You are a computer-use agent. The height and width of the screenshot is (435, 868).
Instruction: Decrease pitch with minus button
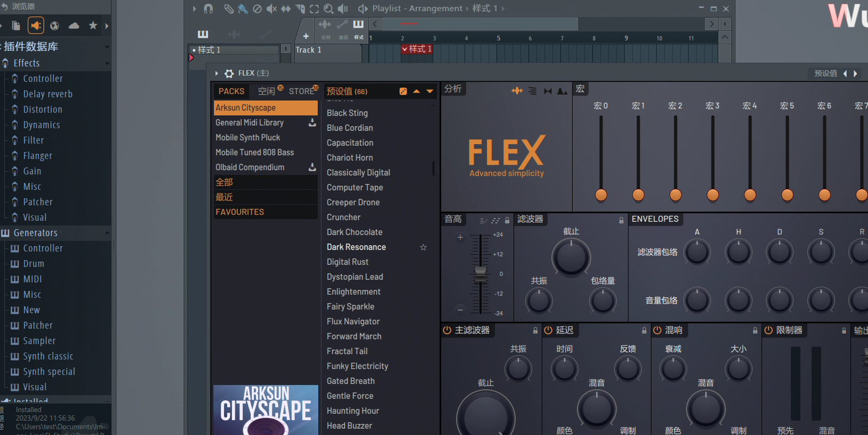(460, 310)
